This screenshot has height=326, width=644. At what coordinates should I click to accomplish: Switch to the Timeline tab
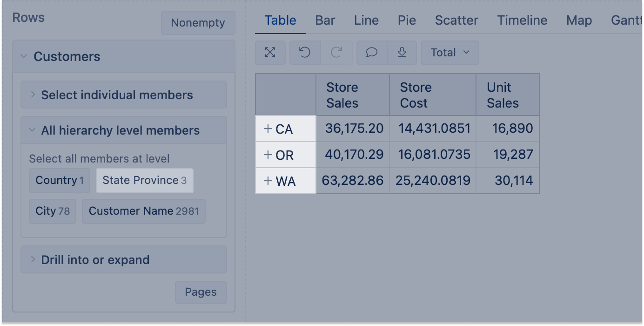522,20
